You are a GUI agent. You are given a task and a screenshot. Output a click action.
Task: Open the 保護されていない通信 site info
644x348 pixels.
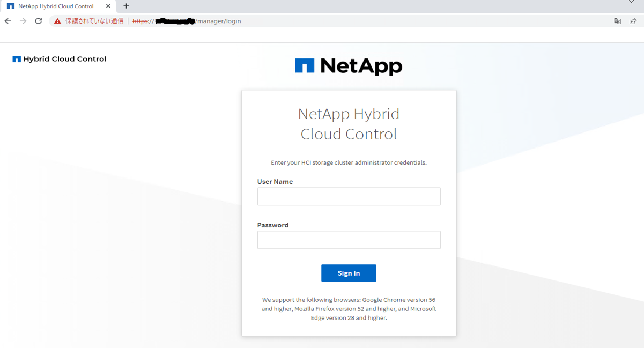click(94, 21)
